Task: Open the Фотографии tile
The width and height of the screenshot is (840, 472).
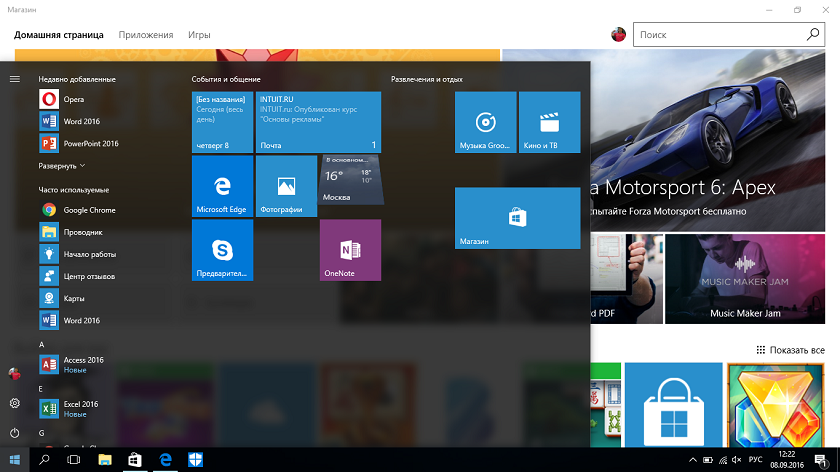Action: pos(285,187)
